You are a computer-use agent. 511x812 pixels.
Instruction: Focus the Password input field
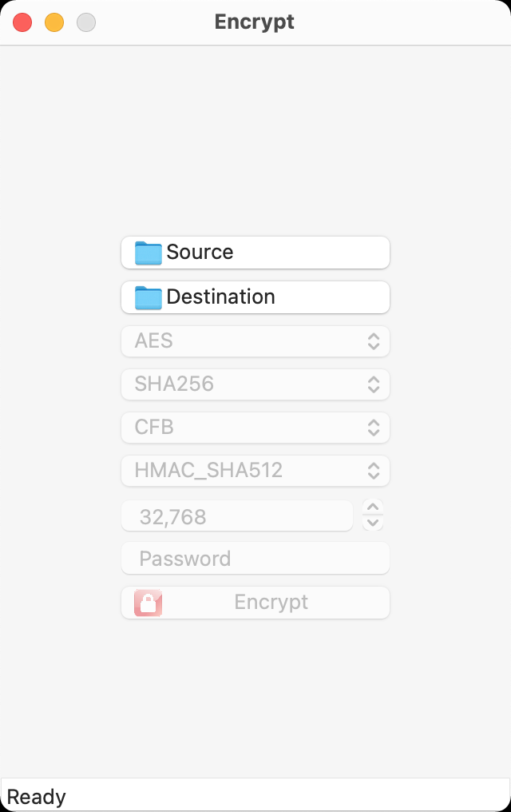coord(255,559)
